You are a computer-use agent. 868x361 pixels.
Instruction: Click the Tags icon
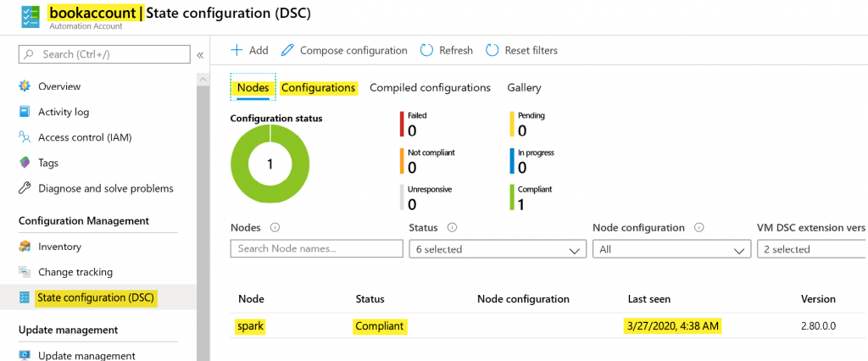(x=25, y=163)
